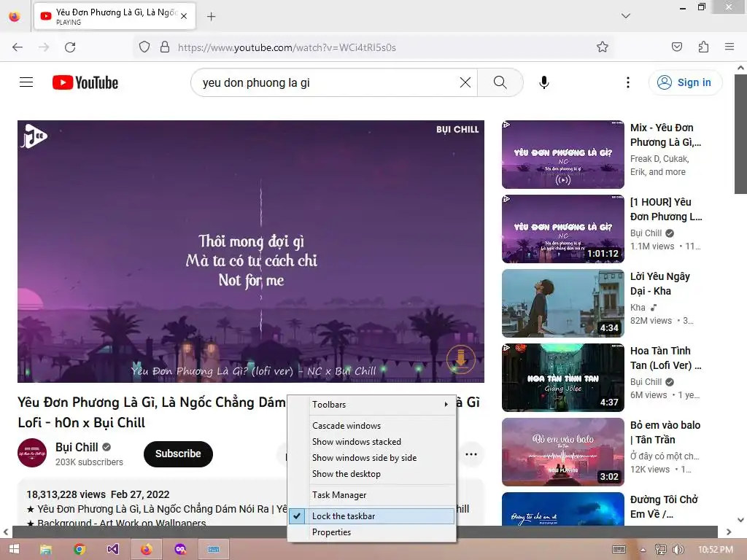List all tabs dropdown arrow
The height and width of the screenshot is (560, 747).
625,16
